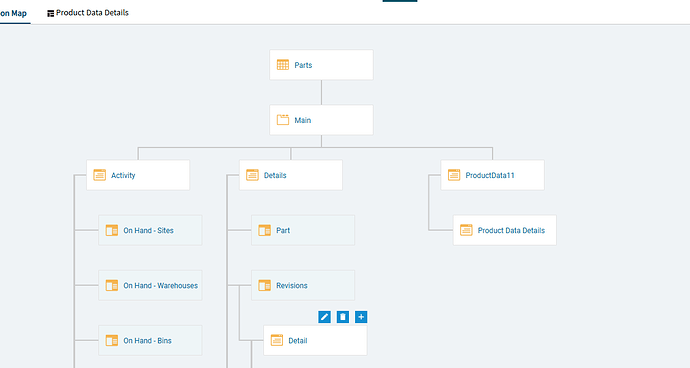Select the Activity node
690x368 pixels.
point(138,175)
